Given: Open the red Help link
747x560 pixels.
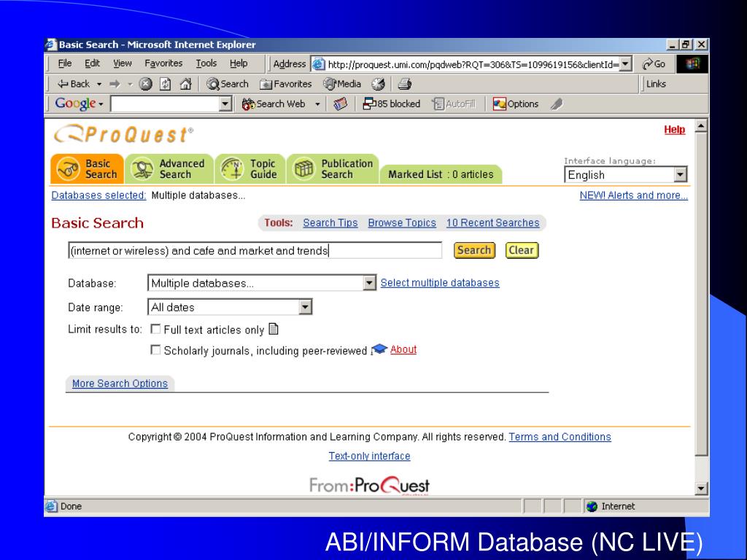Looking at the screenshot, I should click(x=675, y=130).
